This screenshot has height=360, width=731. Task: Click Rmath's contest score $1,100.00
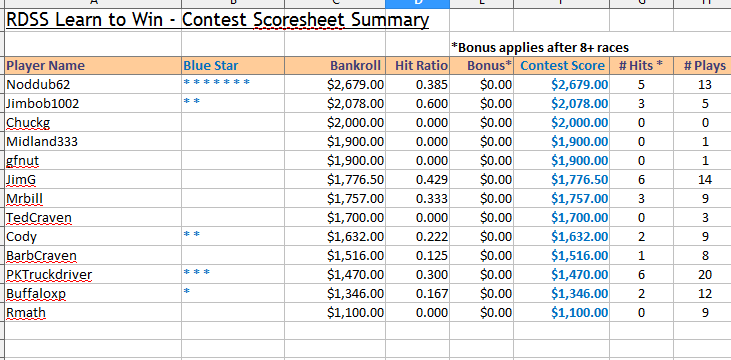[562, 313]
